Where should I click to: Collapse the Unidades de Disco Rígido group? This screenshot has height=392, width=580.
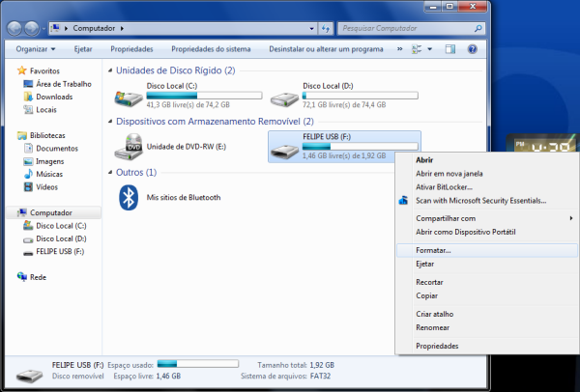[x=109, y=71]
